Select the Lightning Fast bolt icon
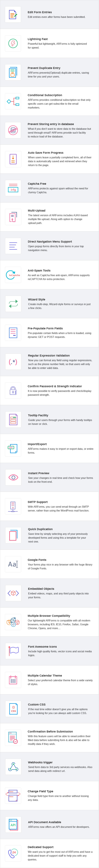Screen dimensions: 99x868 (13, 43)
